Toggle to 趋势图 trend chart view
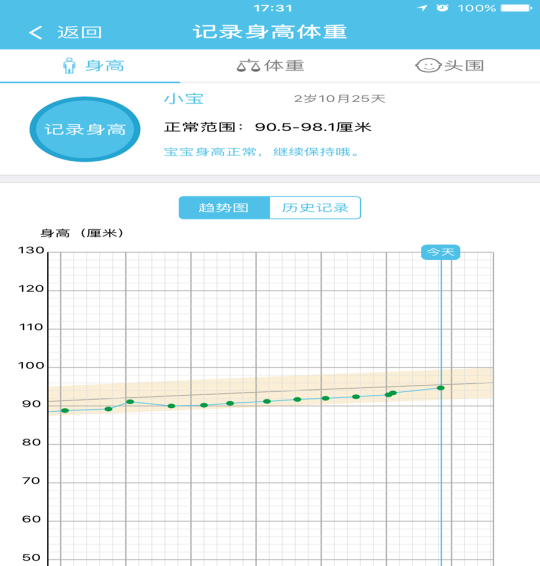The width and height of the screenshot is (540, 566). pos(224,208)
